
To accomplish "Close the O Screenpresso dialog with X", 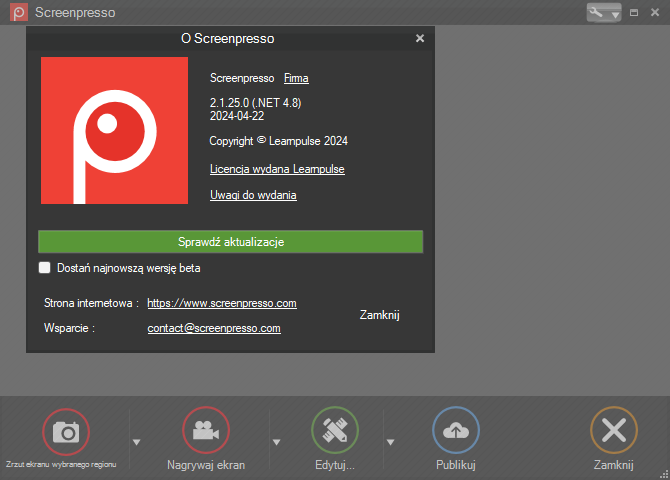I will pyautogui.click(x=420, y=38).
